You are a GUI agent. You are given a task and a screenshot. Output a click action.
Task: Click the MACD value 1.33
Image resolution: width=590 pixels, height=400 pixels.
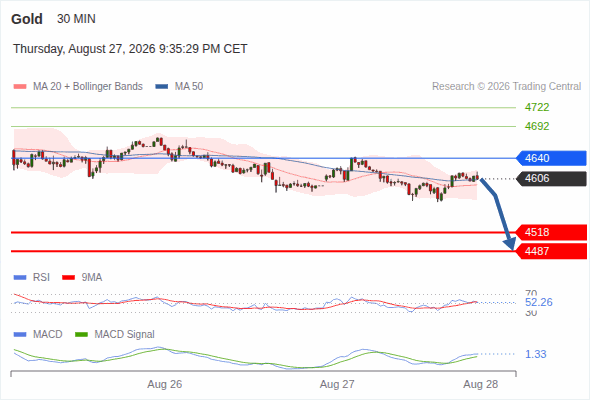pos(536,354)
